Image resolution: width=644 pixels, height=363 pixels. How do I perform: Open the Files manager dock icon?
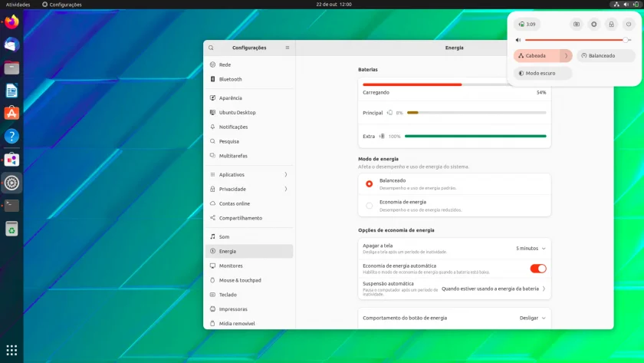pyautogui.click(x=11, y=68)
